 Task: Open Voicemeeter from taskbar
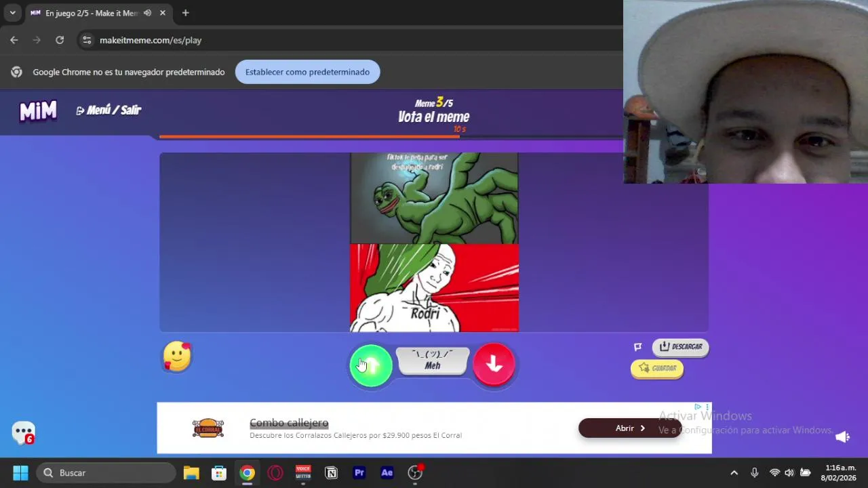(x=303, y=472)
